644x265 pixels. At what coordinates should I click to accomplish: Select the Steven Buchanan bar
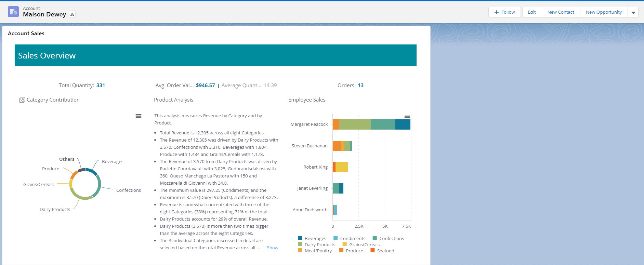[x=342, y=146]
